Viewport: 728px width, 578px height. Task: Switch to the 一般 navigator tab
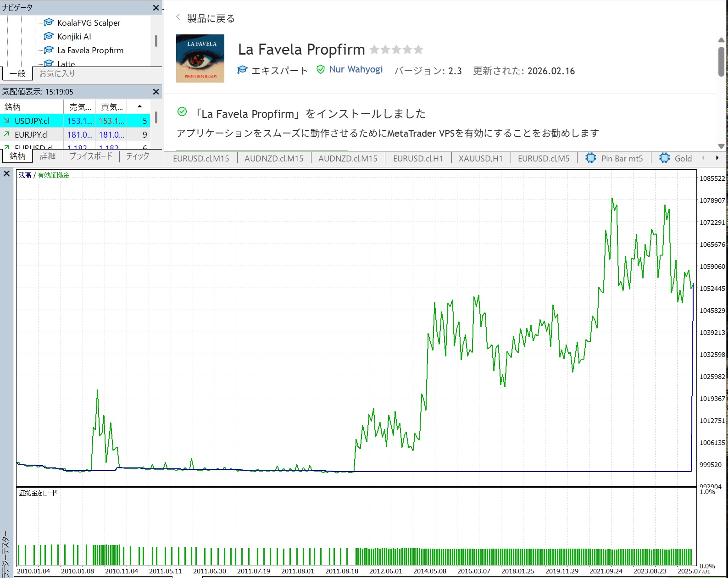[17, 73]
